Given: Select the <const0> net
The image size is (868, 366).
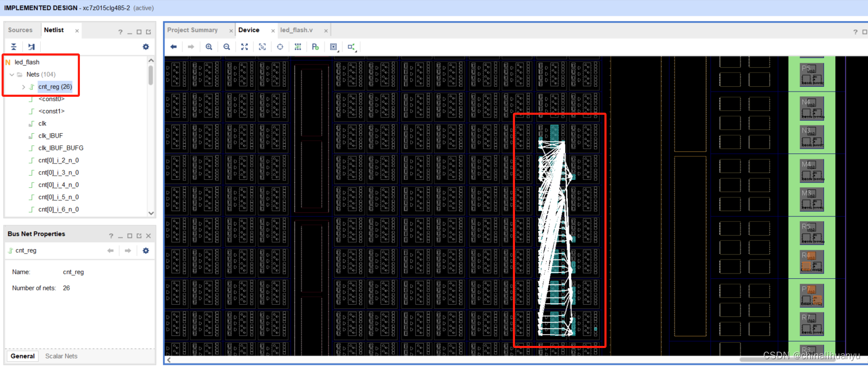Looking at the screenshot, I should pos(51,99).
